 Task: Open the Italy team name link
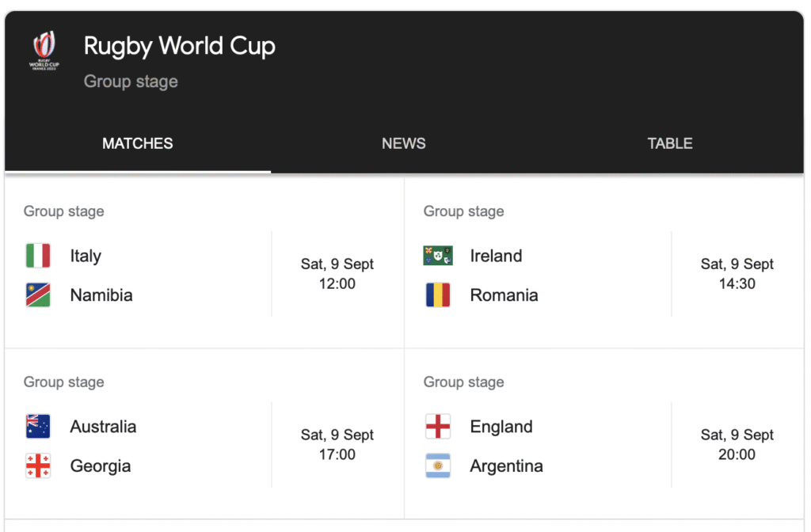point(86,256)
